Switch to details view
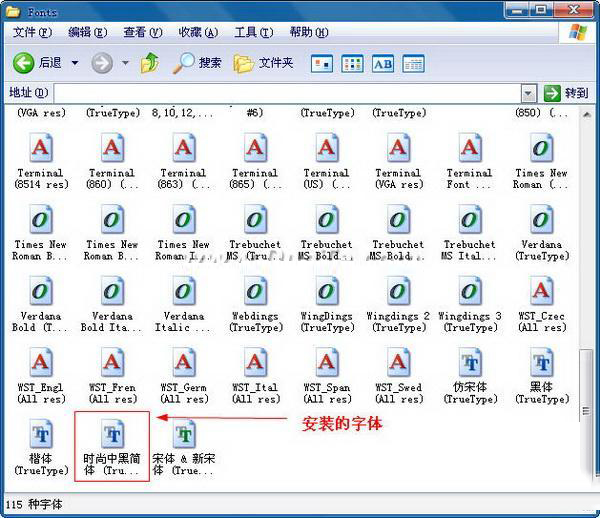This screenshot has height=518, width=600. pyautogui.click(x=413, y=64)
